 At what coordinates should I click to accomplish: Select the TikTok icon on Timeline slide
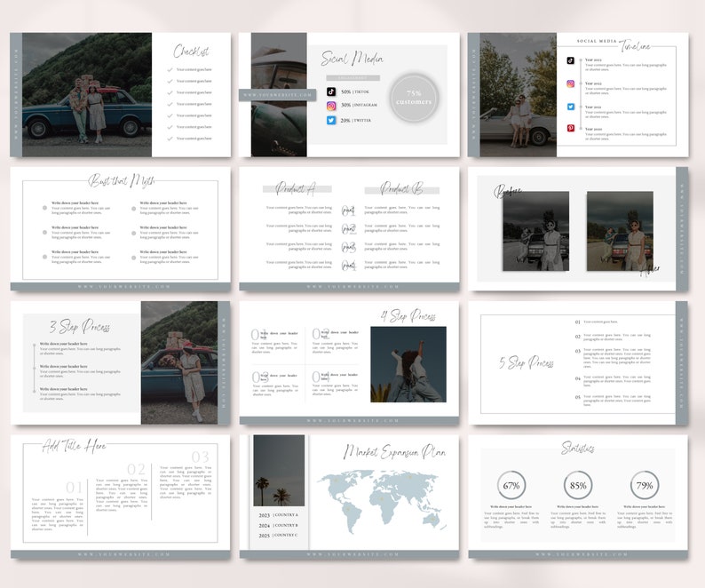pos(570,60)
